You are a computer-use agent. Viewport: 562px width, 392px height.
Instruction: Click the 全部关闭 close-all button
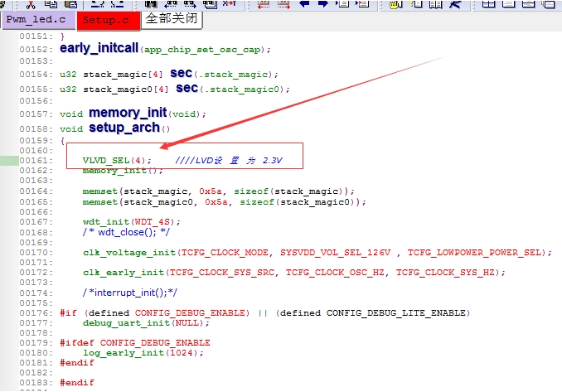172,19
